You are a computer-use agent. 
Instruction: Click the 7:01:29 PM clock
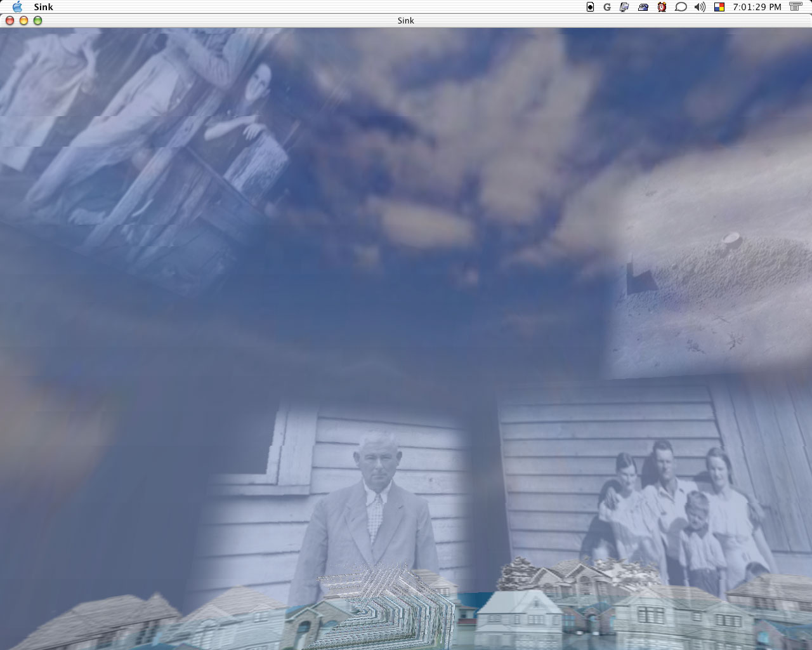(x=756, y=7)
